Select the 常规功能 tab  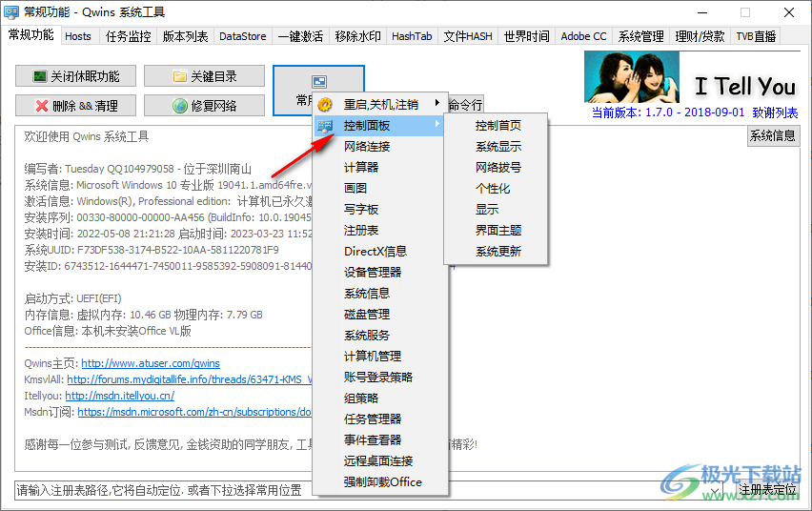click(31, 34)
